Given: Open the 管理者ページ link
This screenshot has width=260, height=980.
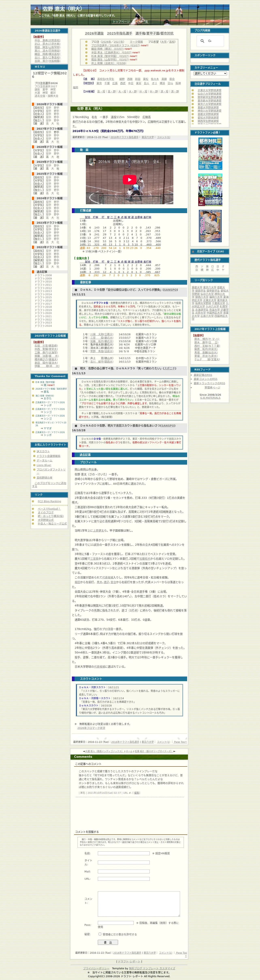Looking at the screenshot, I should (x=212, y=387).
